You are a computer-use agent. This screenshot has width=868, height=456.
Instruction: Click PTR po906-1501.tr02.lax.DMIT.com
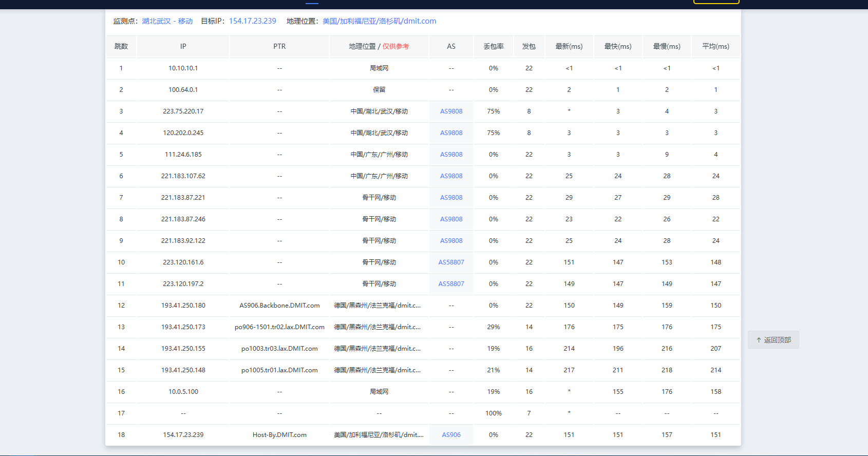(279, 327)
